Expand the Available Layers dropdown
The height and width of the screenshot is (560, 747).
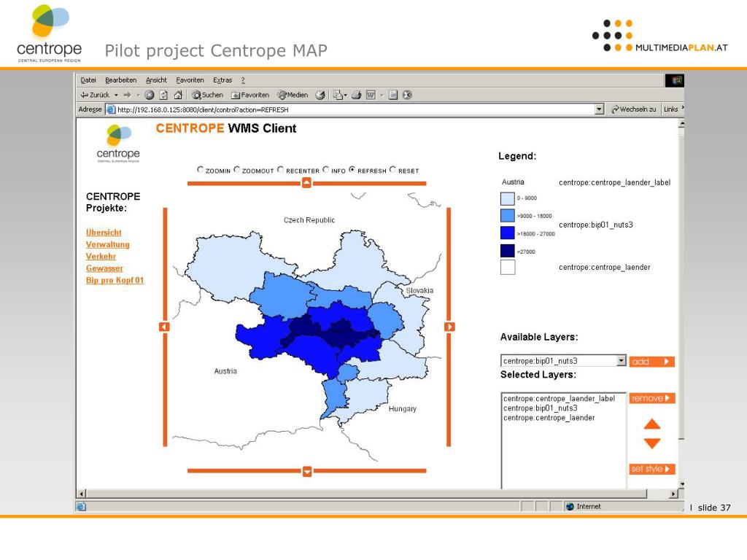(x=621, y=361)
